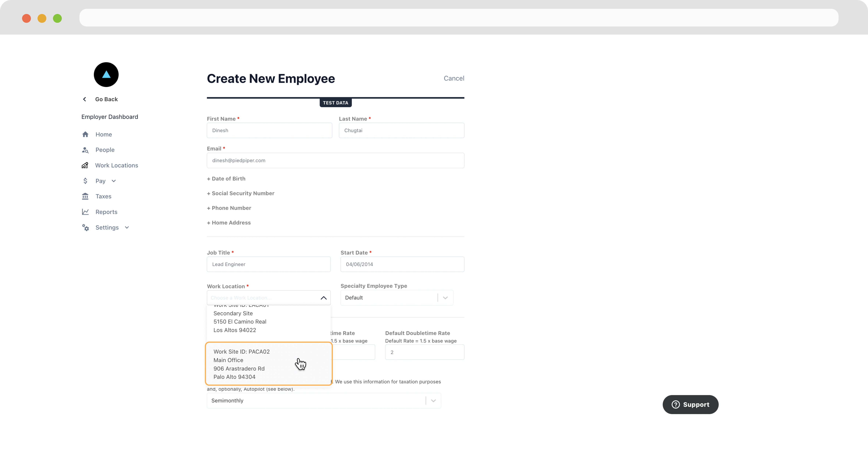Click the Cancel link
This screenshot has height=476, width=868.
click(x=454, y=78)
